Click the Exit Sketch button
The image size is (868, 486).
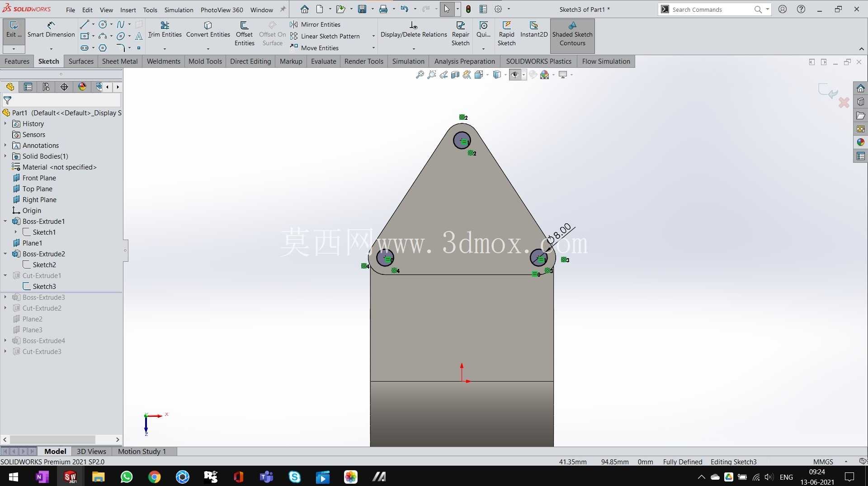click(14, 30)
